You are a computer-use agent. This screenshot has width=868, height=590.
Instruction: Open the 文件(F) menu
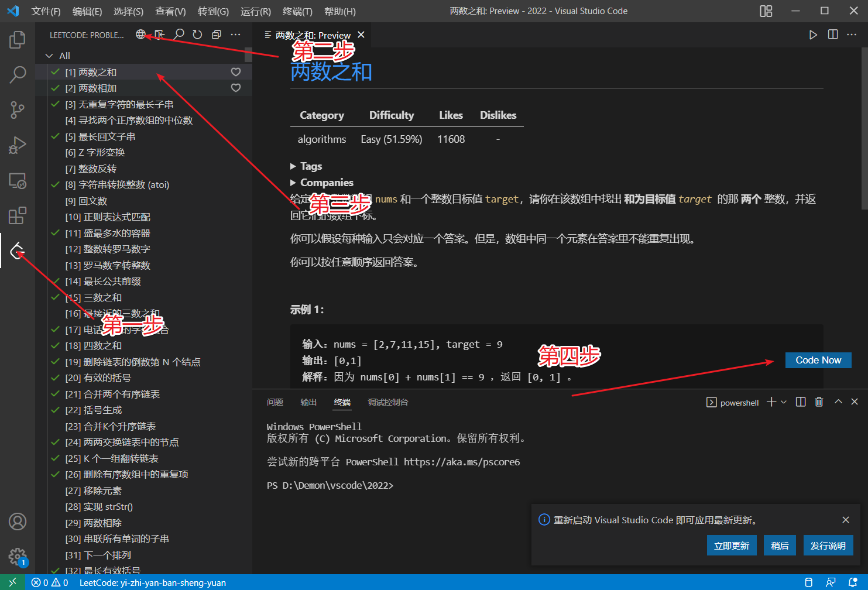(46, 11)
